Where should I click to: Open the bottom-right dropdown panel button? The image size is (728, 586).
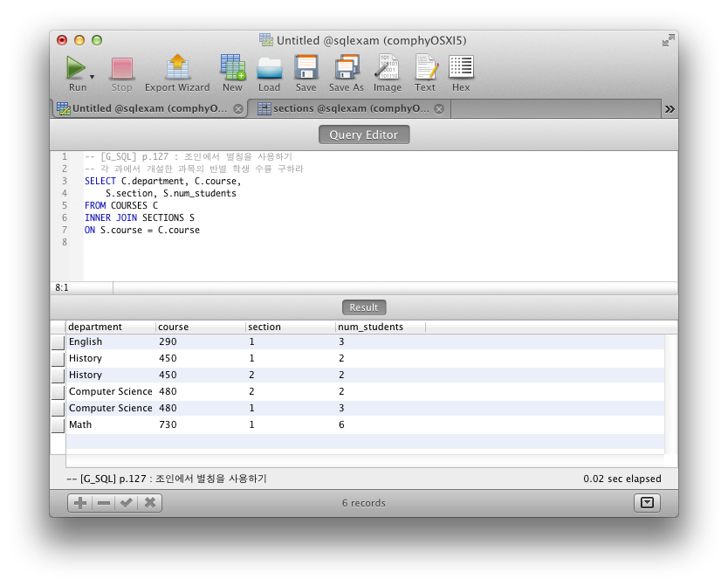[x=647, y=503]
